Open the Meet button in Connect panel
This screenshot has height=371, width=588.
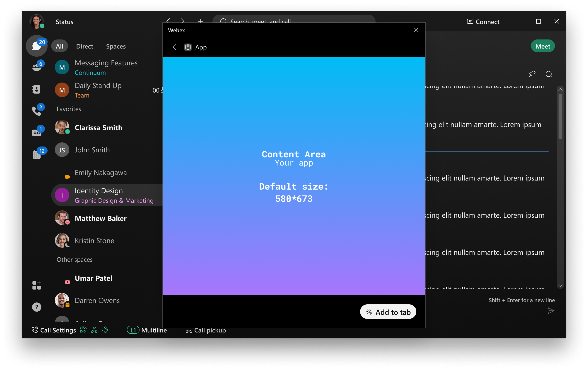pos(543,46)
